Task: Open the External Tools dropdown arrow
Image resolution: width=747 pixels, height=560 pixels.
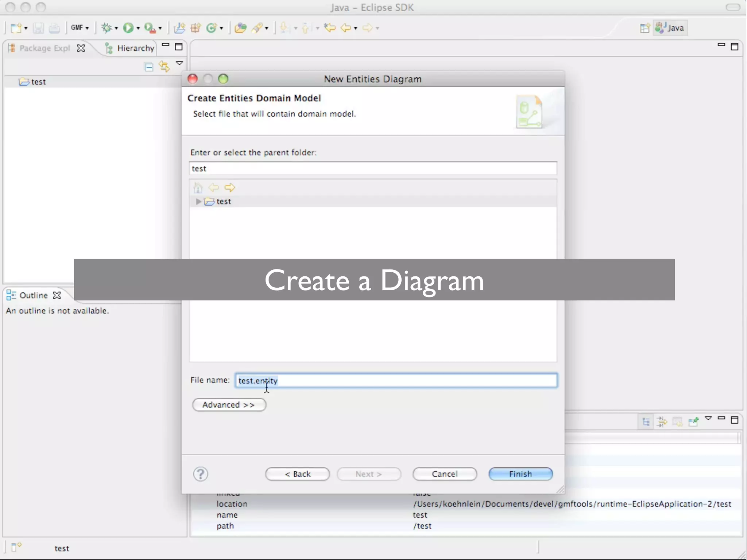Action: pyautogui.click(x=160, y=28)
